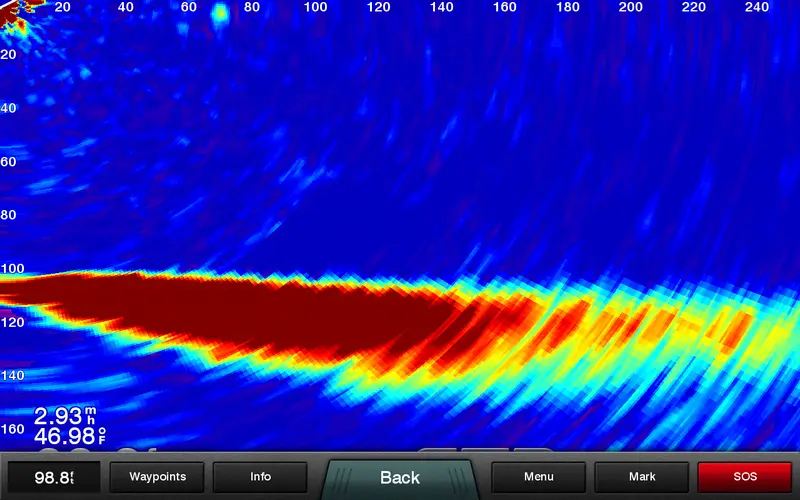Activate the red SOS button
Viewport: 800px width, 500px height.
[x=743, y=477]
